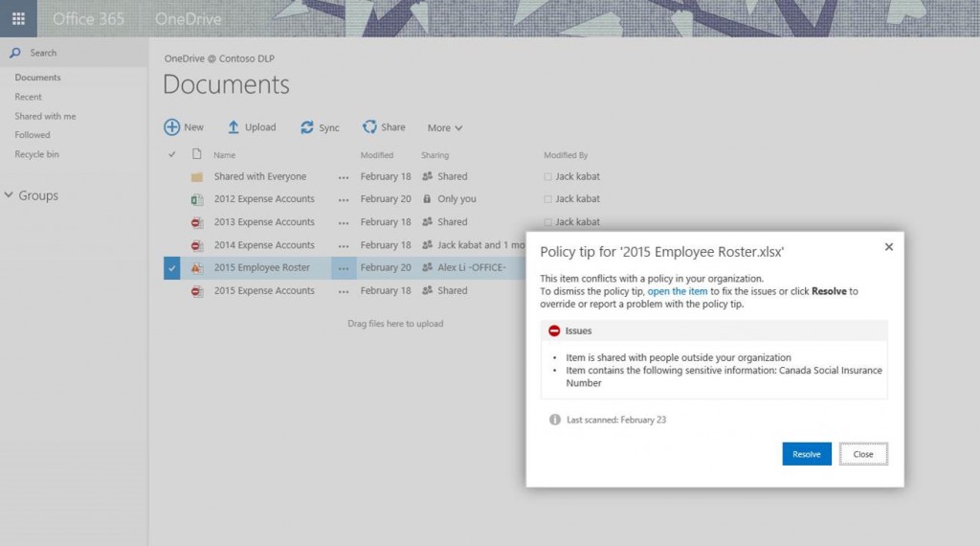Collapse the Groups section chevron
The width and height of the screenshot is (980, 546).
pyautogui.click(x=9, y=195)
